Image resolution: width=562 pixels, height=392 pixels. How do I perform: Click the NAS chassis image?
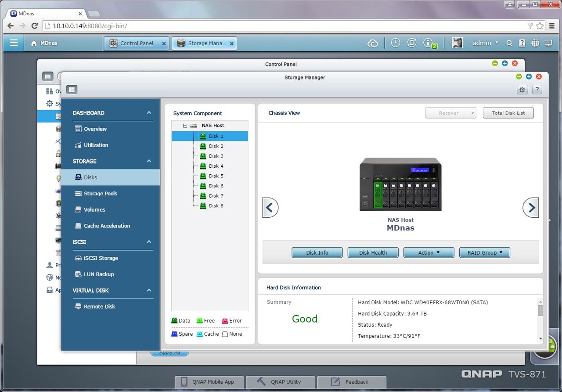400,184
